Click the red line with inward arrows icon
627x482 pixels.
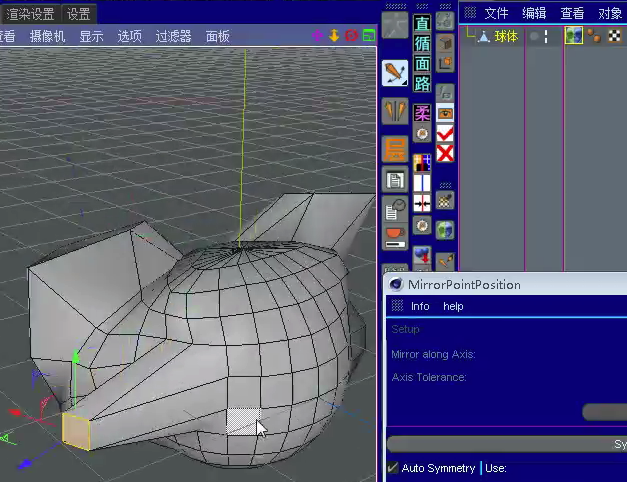422,204
